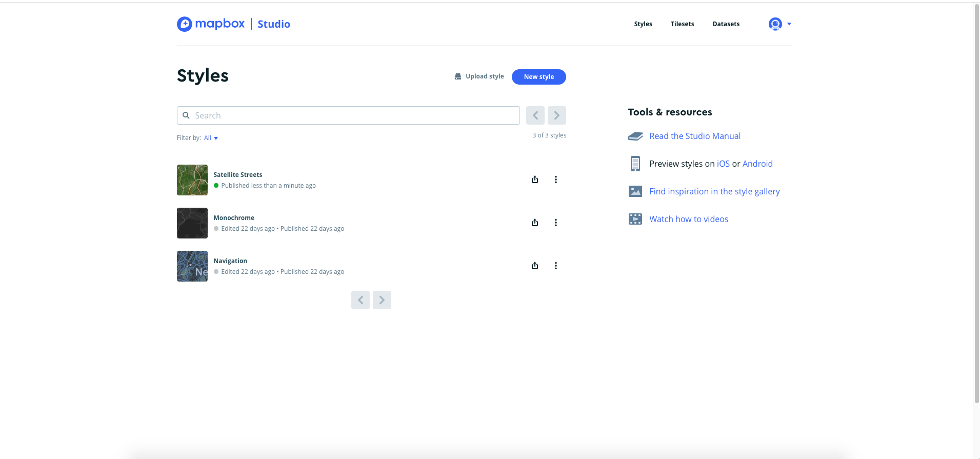Click the Mapbox logo icon
980x459 pixels.
(x=185, y=24)
